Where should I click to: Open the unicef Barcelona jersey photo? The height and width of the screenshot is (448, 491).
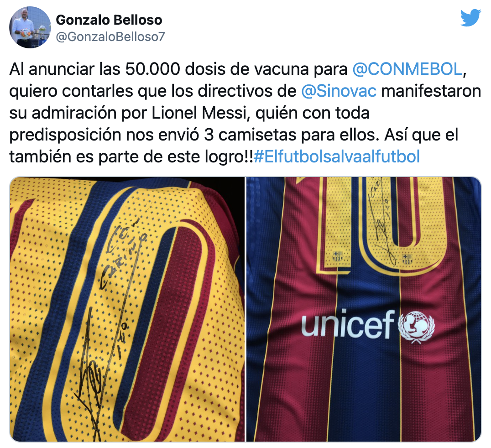click(x=364, y=309)
